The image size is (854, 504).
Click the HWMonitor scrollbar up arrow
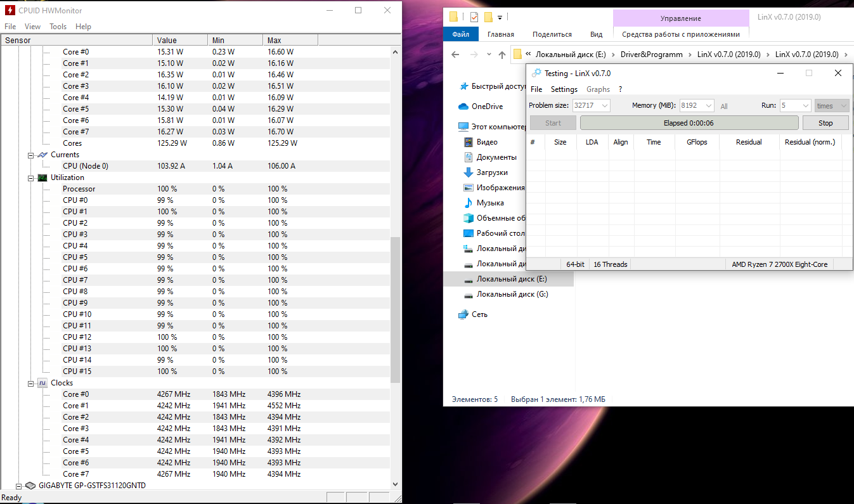click(396, 51)
